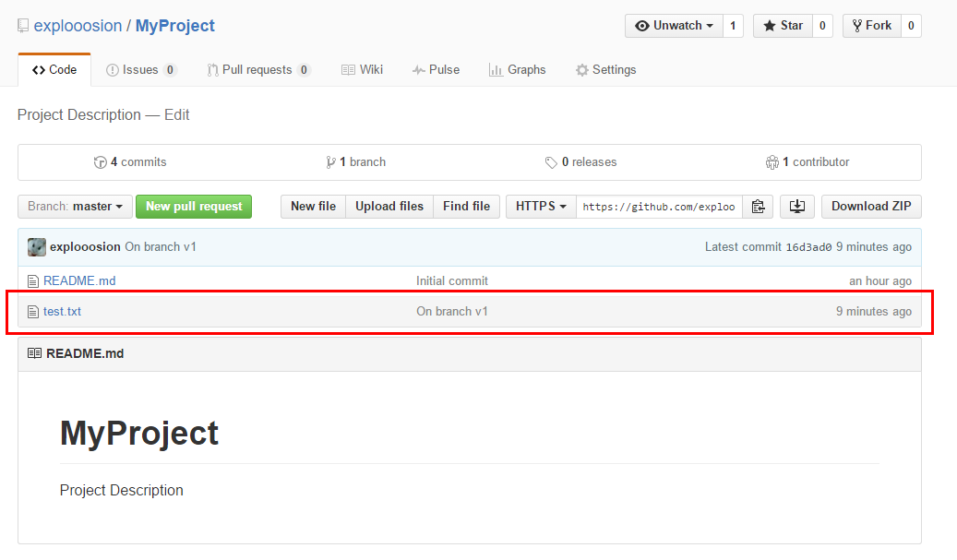Screen dimensions: 957x560
Task: Open the MyProject repository link
Action: pos(175,26)
